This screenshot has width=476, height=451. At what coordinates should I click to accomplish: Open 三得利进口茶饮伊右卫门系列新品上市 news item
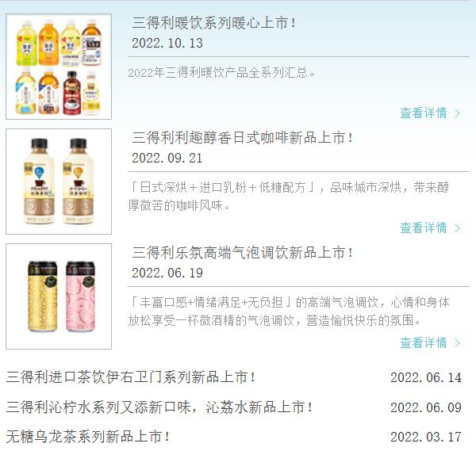[131, 377]
